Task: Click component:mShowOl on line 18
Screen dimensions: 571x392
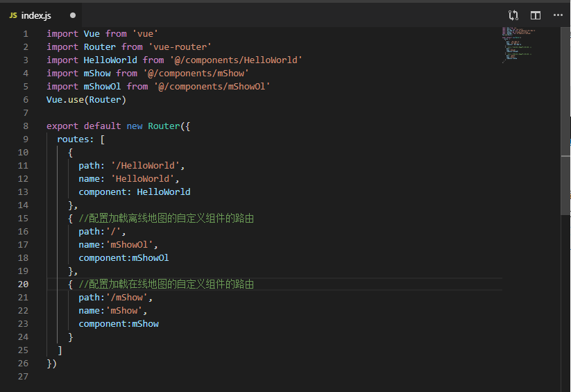Action: (x=123, y=258)
